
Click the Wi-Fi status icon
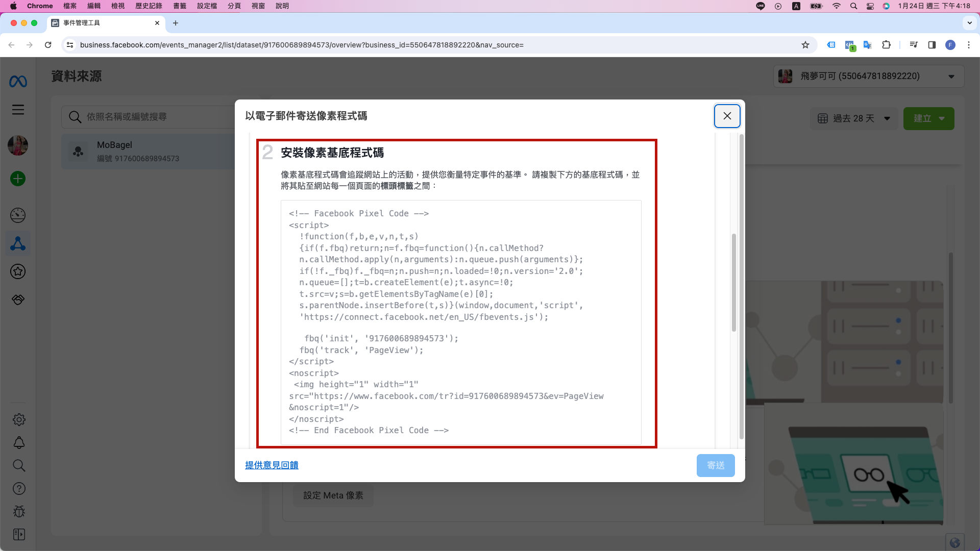[x=836, y=6]
